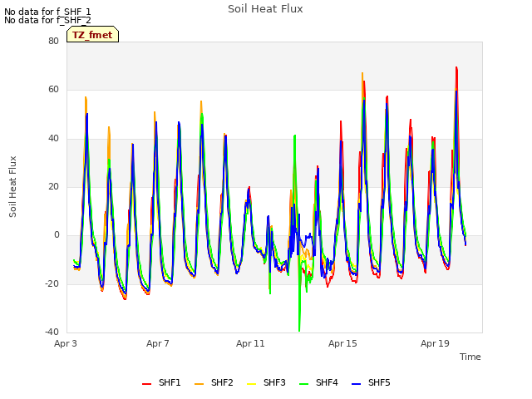532x399 pixels.
Task: Click the Apr 7 x-axis tick label
Action: click(x=158, y=343)
